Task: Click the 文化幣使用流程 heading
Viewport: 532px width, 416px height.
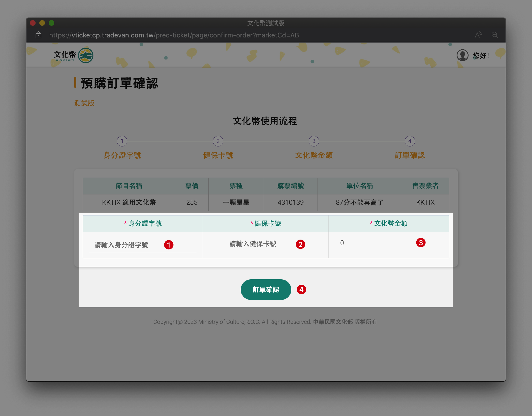Action: click(265, 121)
